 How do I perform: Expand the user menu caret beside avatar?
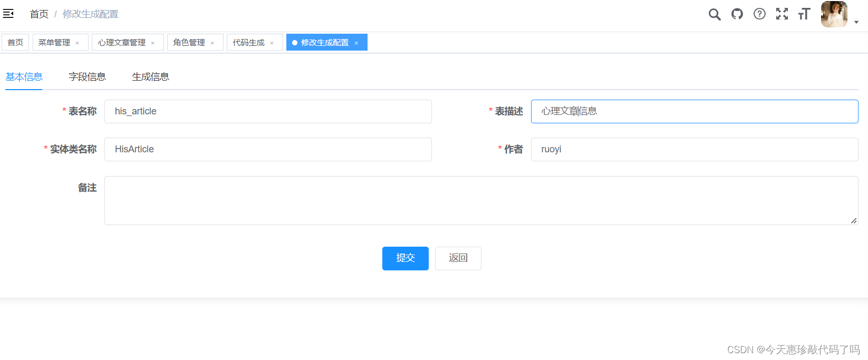(856, 22)
